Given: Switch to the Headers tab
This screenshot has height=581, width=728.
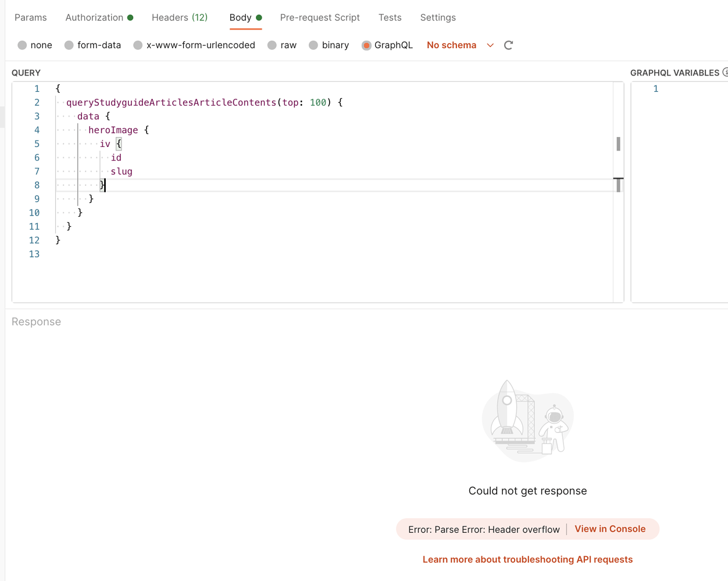Looking at the screenshot, I should pos(180,17).
